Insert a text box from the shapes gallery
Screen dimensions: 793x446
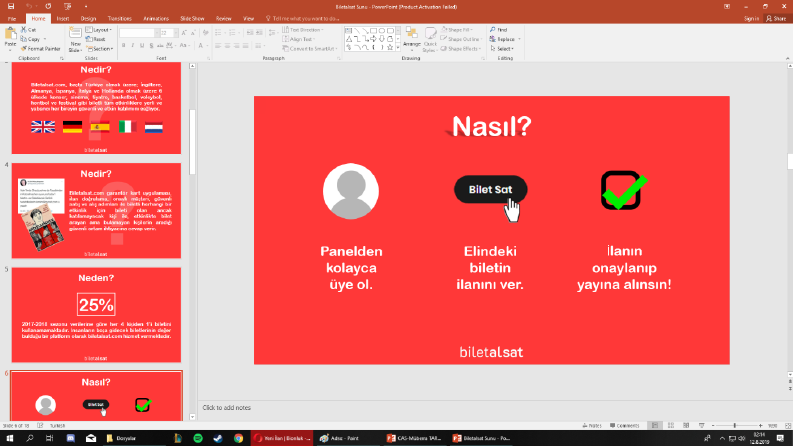coord(348,31)
